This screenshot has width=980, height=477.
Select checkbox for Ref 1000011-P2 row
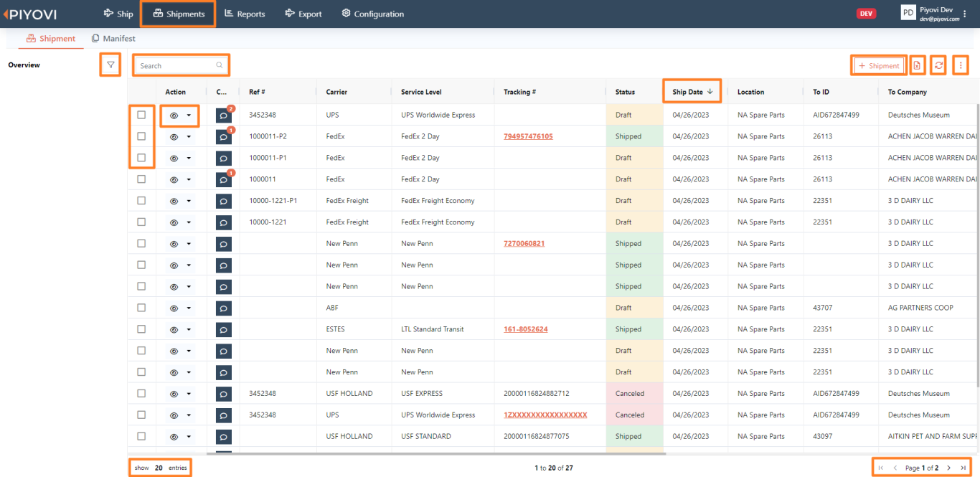[x=141, y=136]
